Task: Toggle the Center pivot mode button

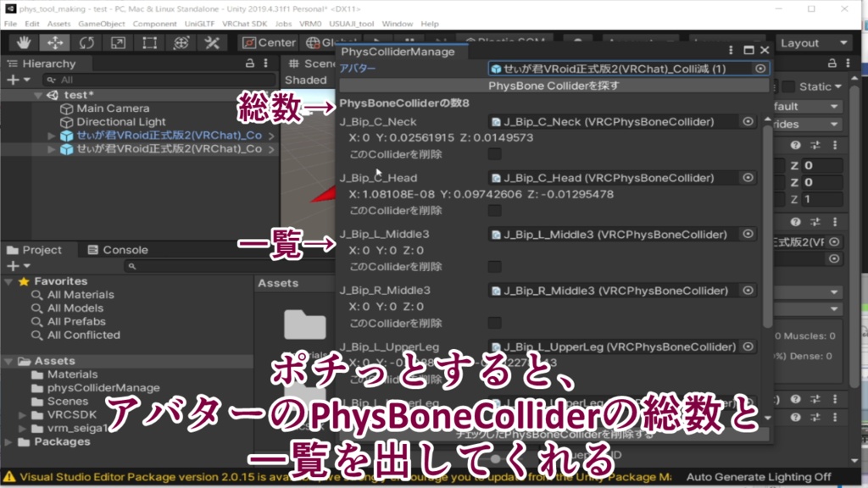Action: click(x=269, y=41)
